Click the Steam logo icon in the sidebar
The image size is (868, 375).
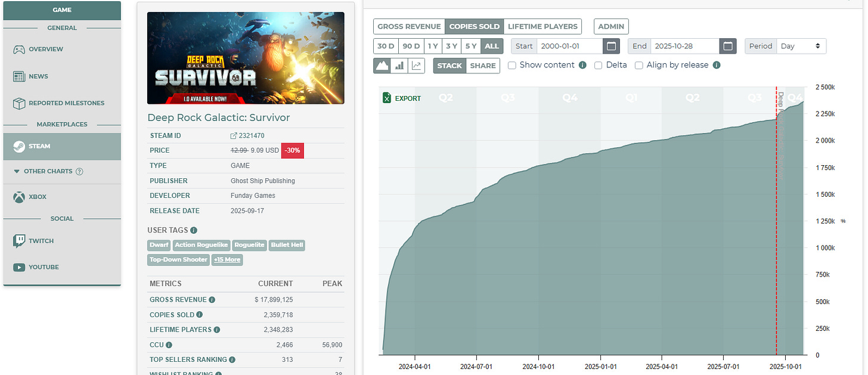click(18, 146)
